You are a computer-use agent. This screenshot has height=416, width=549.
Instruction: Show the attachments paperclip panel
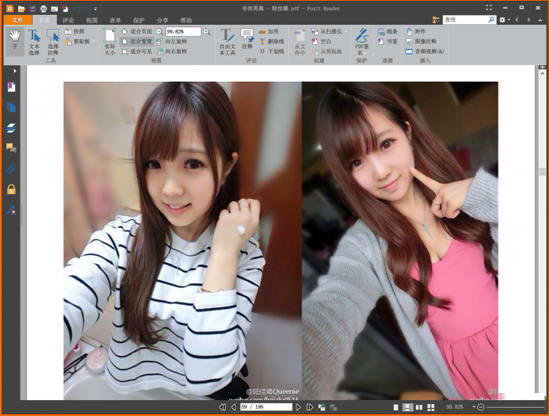11,169
